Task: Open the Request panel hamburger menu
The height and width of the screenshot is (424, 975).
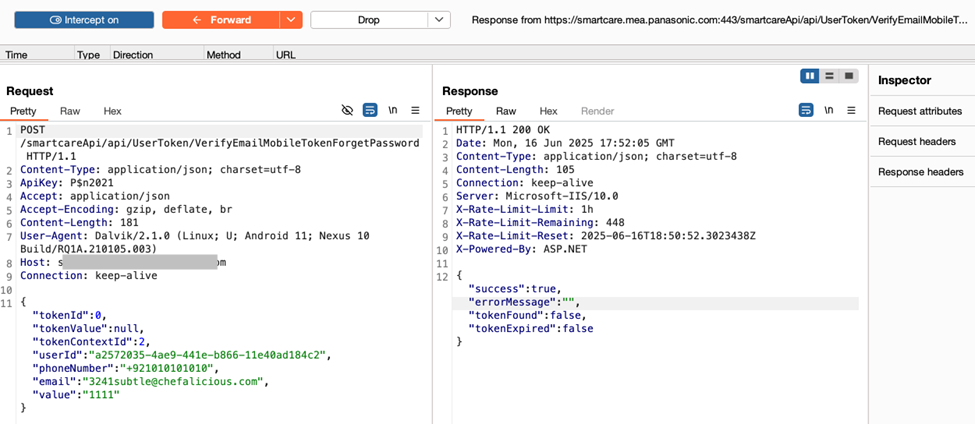Action: [x=416, y=111]
